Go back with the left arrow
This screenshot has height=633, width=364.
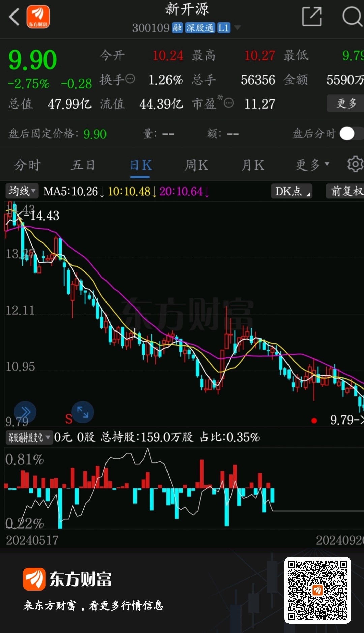click(x=14, y=17)
